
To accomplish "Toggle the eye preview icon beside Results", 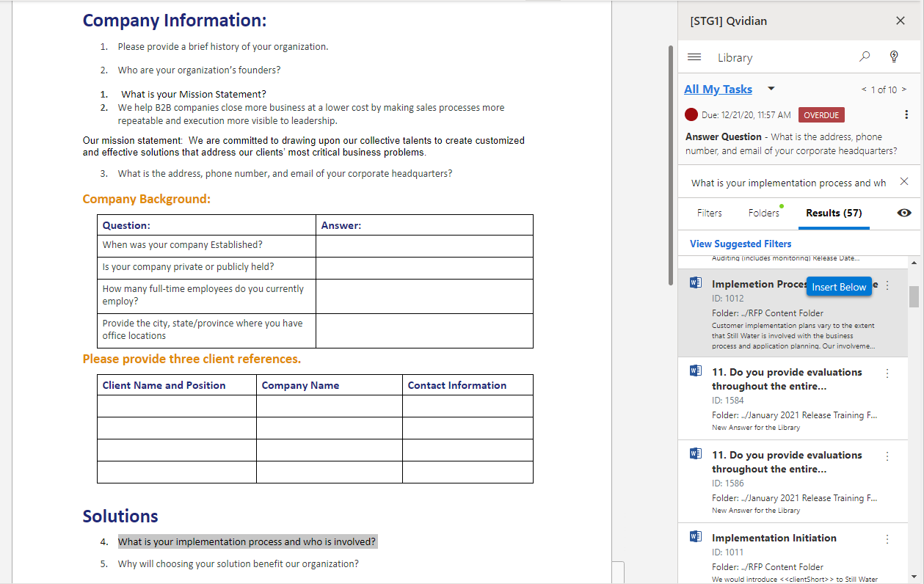I will coord(904,213).
